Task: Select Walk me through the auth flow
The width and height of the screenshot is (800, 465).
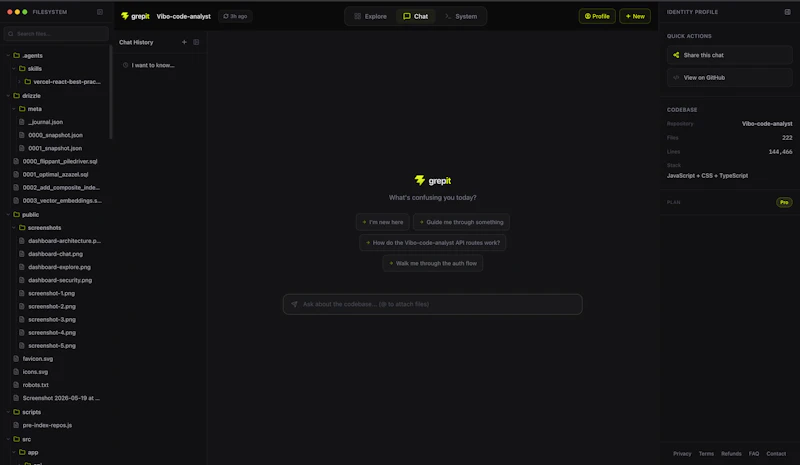Action: [x=433, y=263]
